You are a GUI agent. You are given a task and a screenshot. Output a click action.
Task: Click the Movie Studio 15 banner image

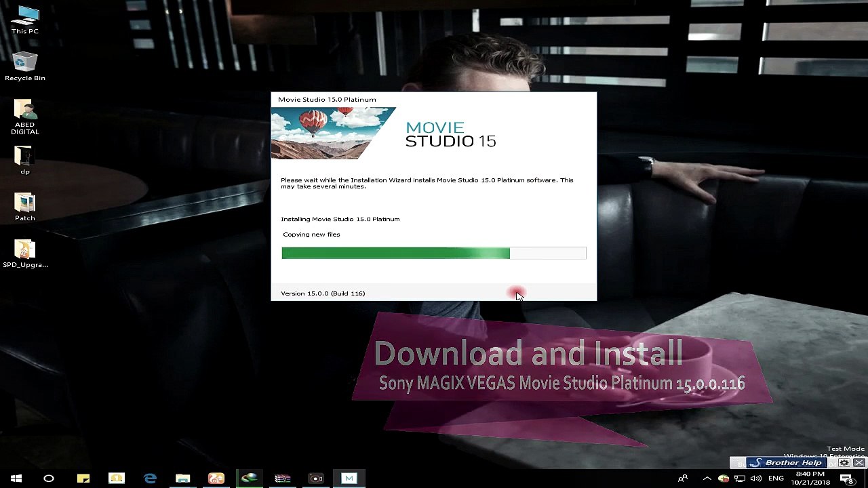pos(332,133)
